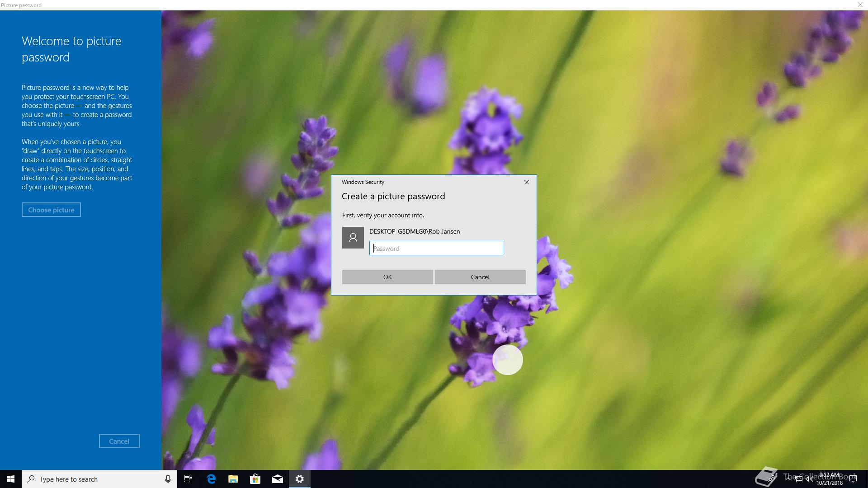
Task: Click the Password input field
Action: (436, 248)
